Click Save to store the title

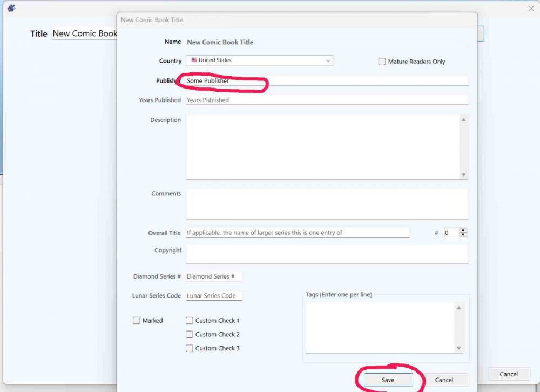pos(388,380)
